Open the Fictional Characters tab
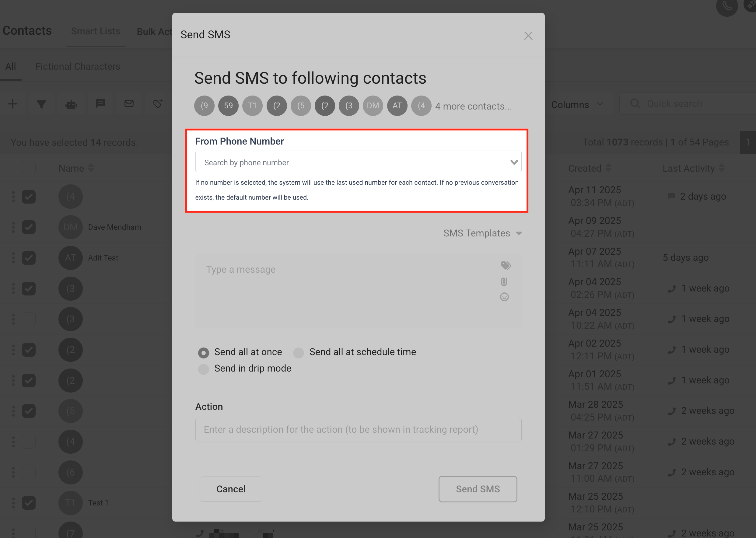756x538 pixels. click(x=78, y=67)
